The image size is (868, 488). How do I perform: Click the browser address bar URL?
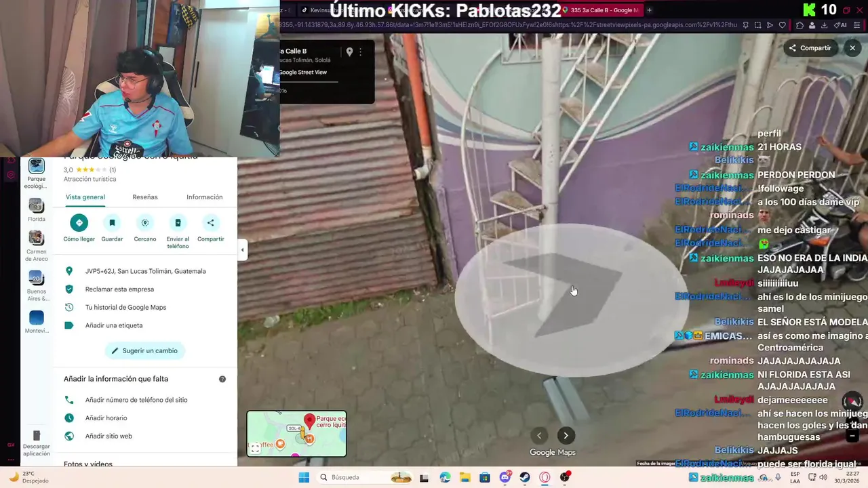pos(509,25)
